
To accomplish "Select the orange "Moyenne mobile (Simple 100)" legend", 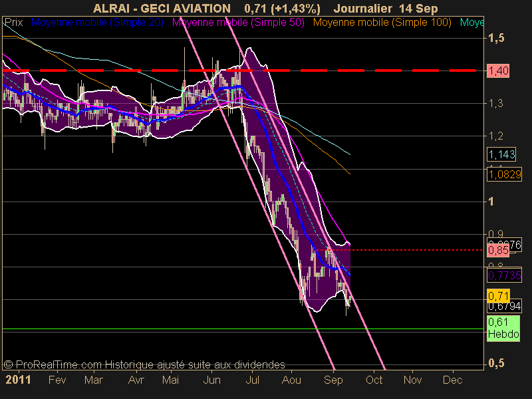I will [382, 23].
